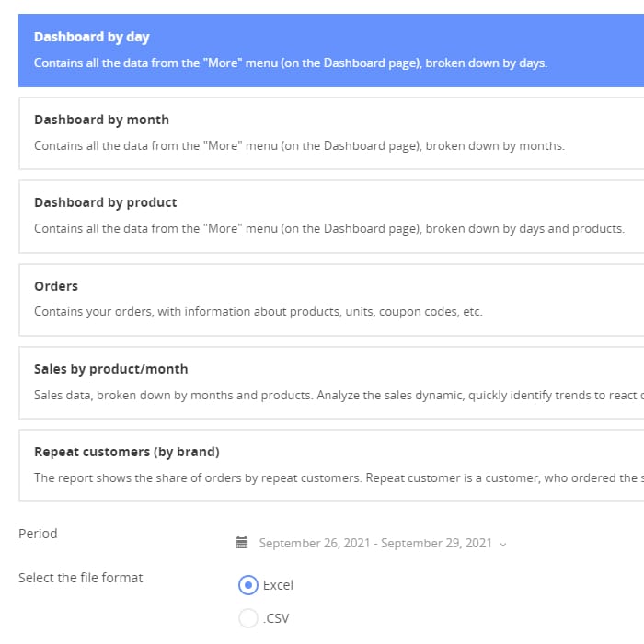The width and height of the screenshot is (644, 644).
Task: Click the Period field label
Action: point(38,534)
